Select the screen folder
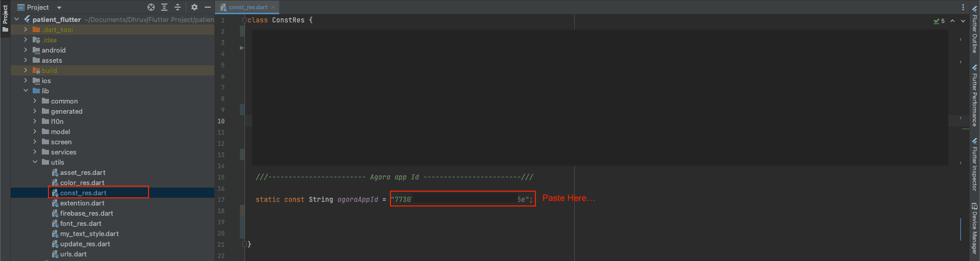980x261 pixels. (x=61, y=142)
